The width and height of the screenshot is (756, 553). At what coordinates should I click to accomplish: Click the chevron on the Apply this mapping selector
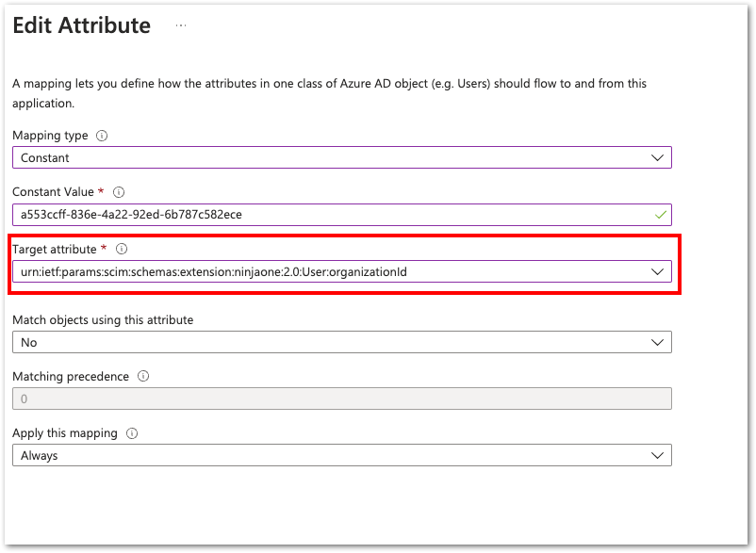(x=657, y=454)
